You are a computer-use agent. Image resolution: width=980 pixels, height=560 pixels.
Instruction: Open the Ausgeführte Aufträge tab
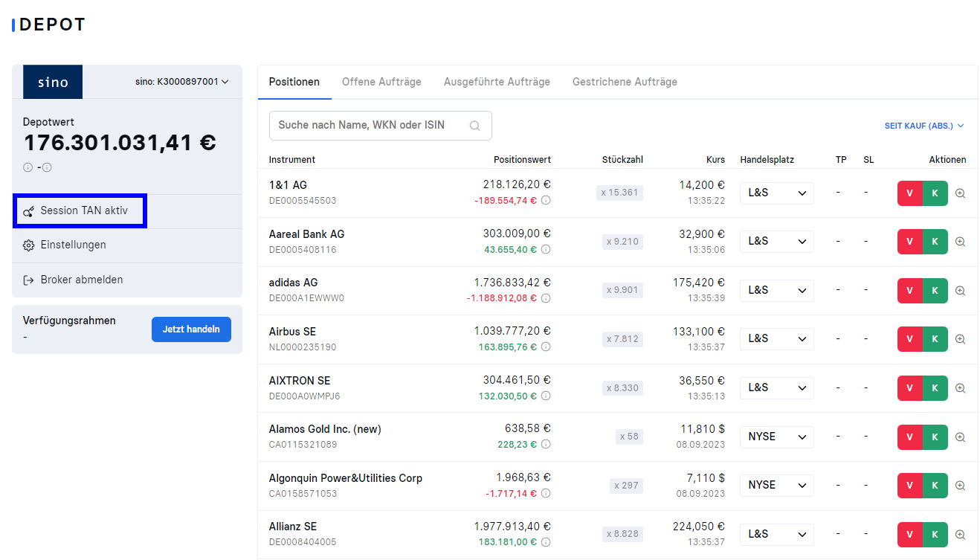(497, 82)
